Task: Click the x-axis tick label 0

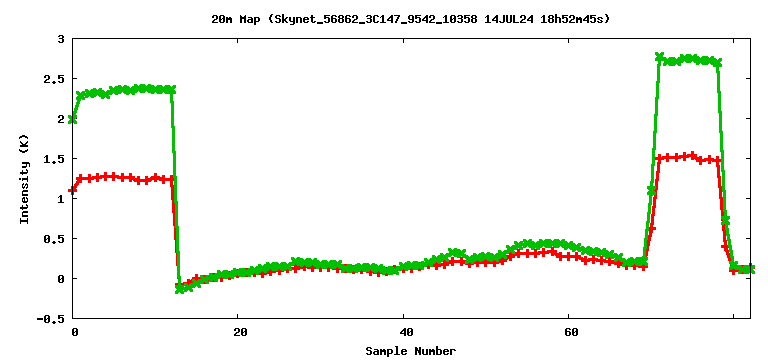Action: pos(74,333)
